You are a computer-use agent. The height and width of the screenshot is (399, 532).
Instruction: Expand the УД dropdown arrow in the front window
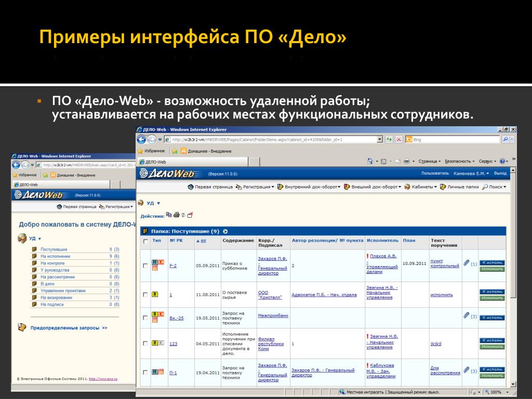[158, 203]
